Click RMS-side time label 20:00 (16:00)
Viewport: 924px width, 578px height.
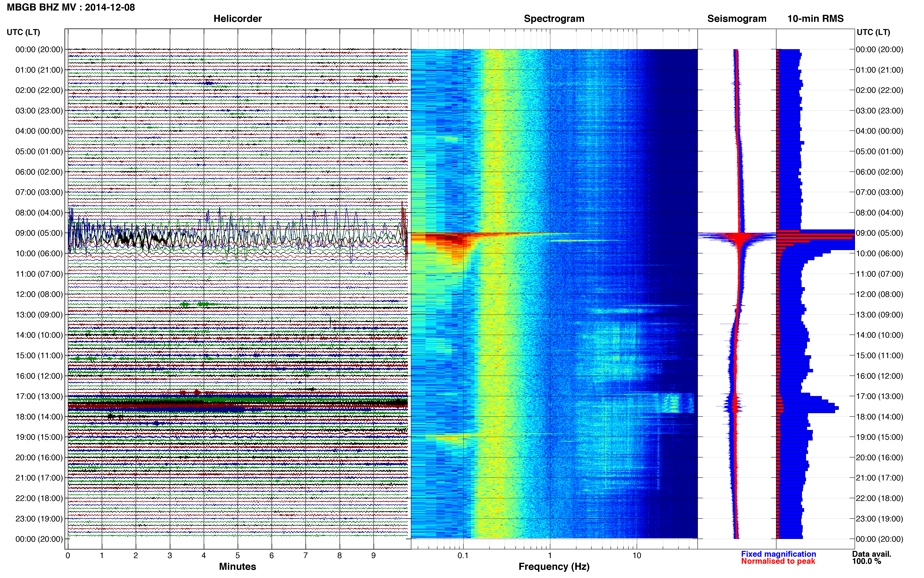click(x=879, y=457)
